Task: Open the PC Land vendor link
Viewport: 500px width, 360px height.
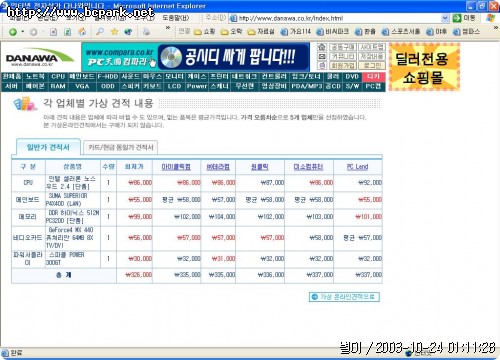Action: [x=357, y=167]
